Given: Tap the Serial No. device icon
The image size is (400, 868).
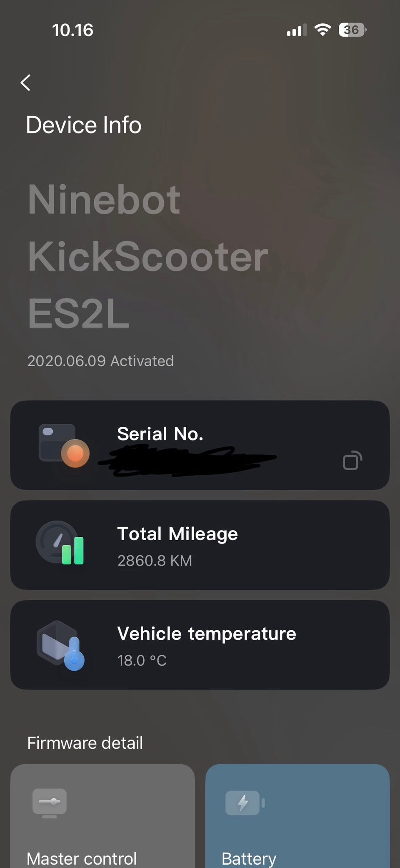Looking at the screenshot, I should [64, 445].
